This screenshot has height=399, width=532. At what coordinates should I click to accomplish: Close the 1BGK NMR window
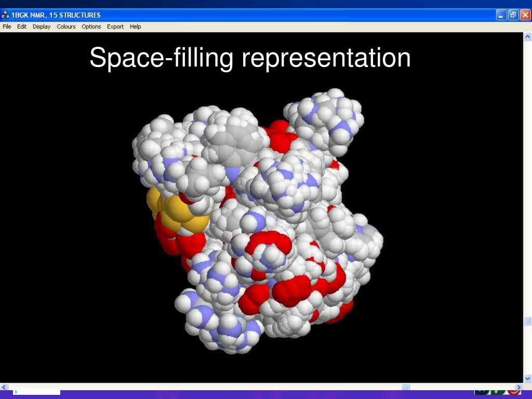pos(525,15)
